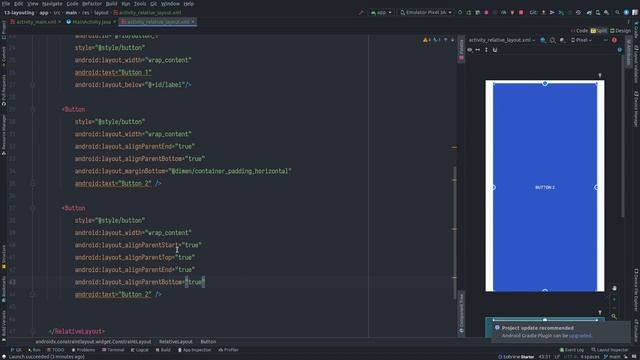Click the vertical arrows icon in design toolbar
The width and height of the screenshot is (640, 360).
(486, 50)
